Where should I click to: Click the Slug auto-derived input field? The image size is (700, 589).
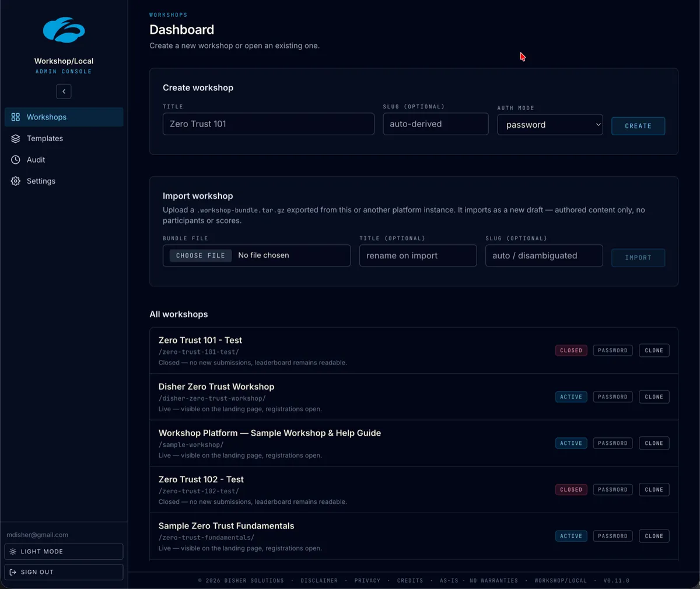pyautogui.click(x=436, y=124)
